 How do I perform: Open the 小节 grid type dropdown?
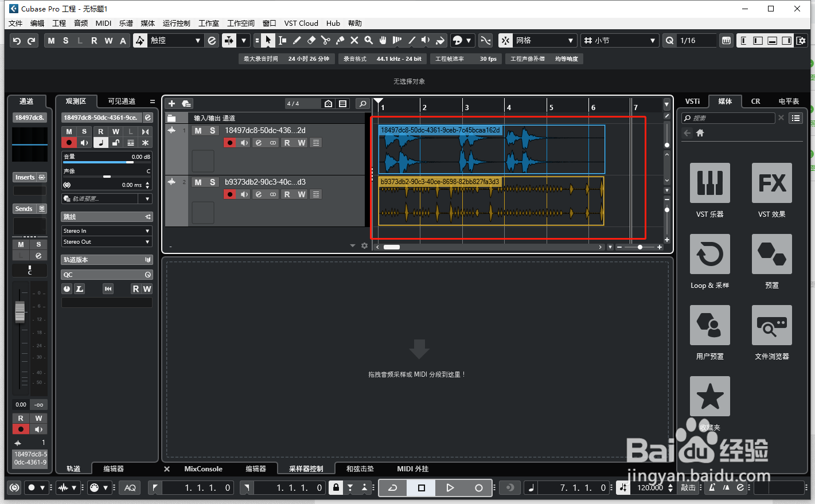tap(619, 40)
